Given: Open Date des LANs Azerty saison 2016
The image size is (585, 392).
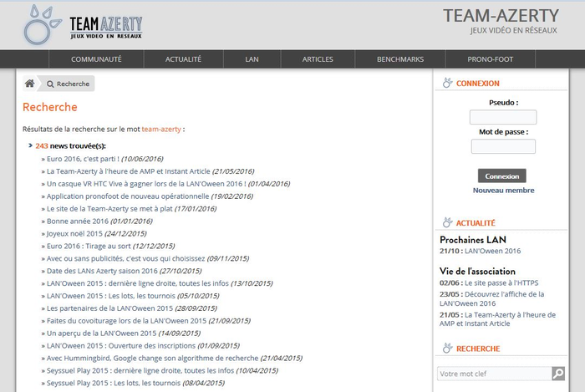Looking at the screenshot, I should 102,271.
